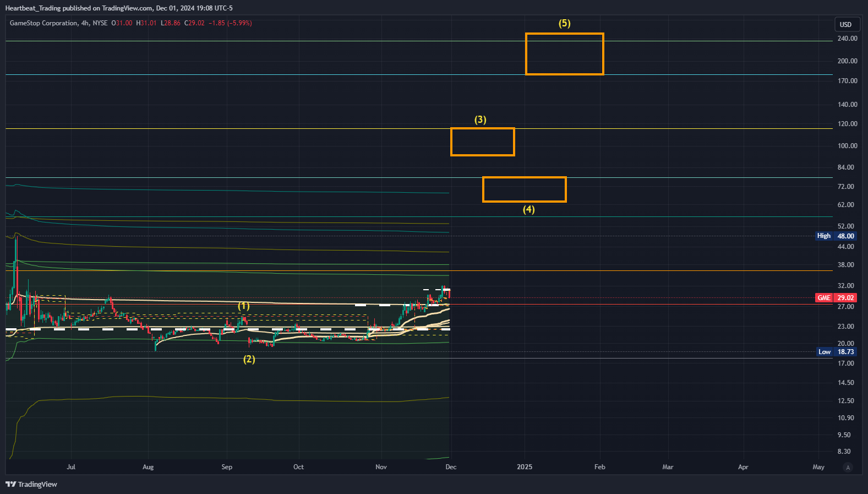
Task: Select the wave (5) chart label
Action: coord(565,23)
